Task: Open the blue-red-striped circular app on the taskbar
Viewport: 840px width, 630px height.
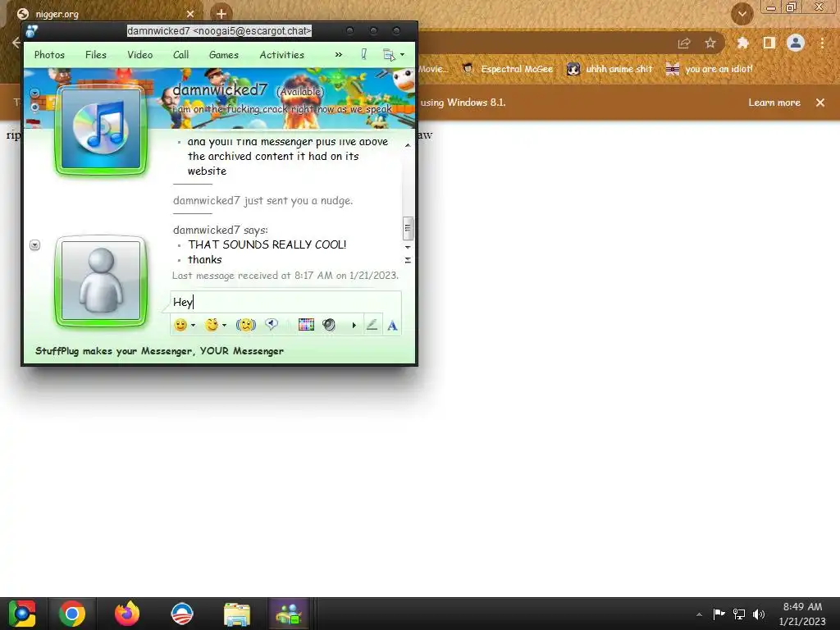Action: 182,614
